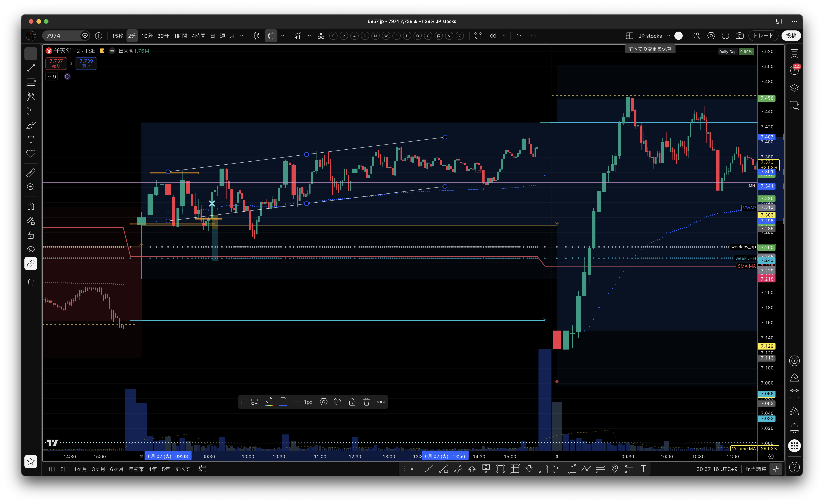Viewport: 824px width, 504px height.
Task: Open the heart icons tool
Action: [x=31, y=154]
